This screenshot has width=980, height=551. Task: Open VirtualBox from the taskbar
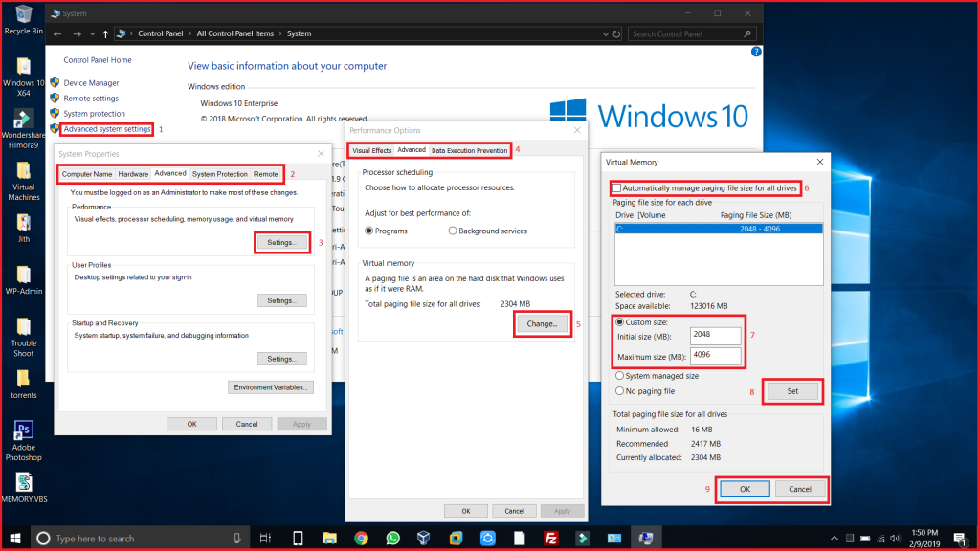pyautogui.click(x=424, y=538)
